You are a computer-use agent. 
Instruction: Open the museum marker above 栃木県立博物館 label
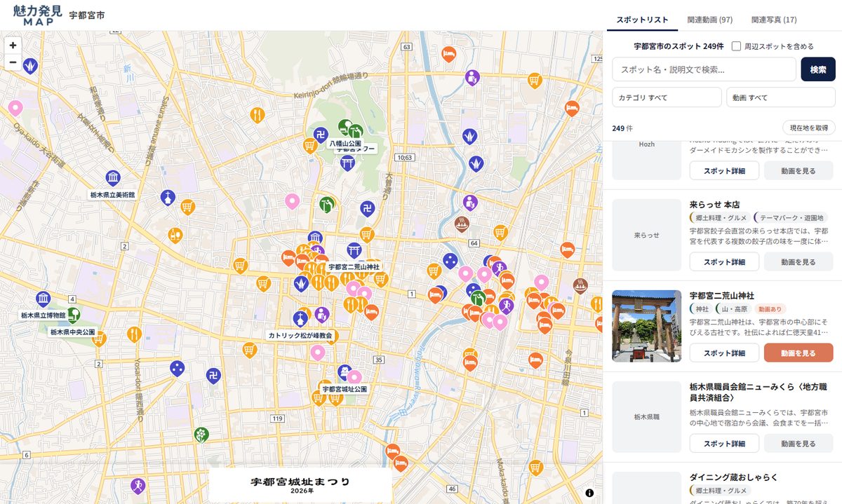click(x=44, y=299)
